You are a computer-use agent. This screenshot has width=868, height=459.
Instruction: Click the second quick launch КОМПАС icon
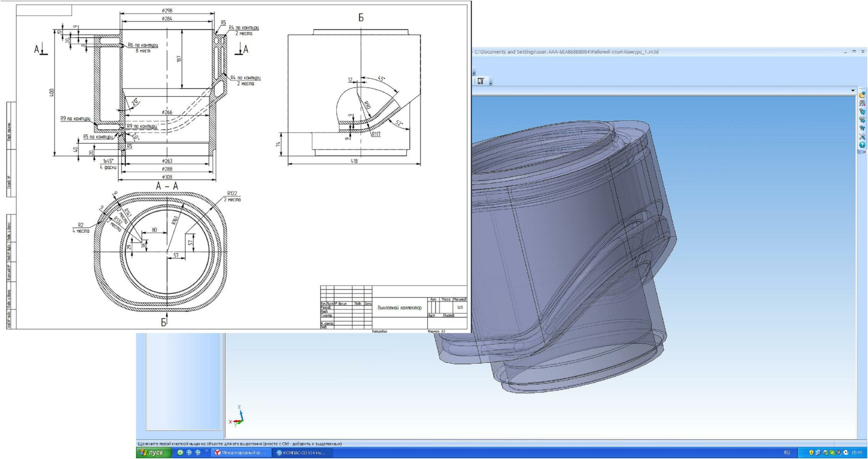189,453
